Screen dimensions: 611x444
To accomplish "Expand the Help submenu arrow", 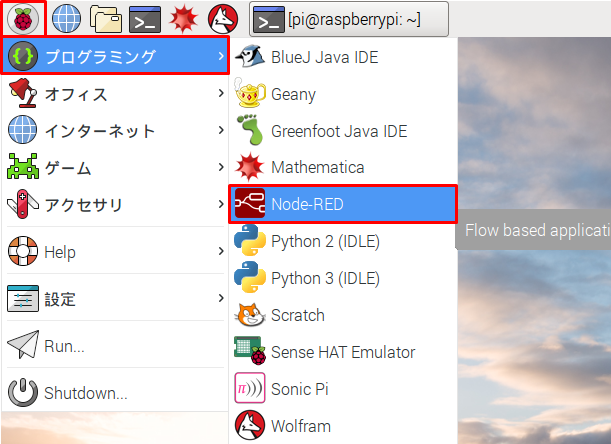I will (x=221, y=251).
